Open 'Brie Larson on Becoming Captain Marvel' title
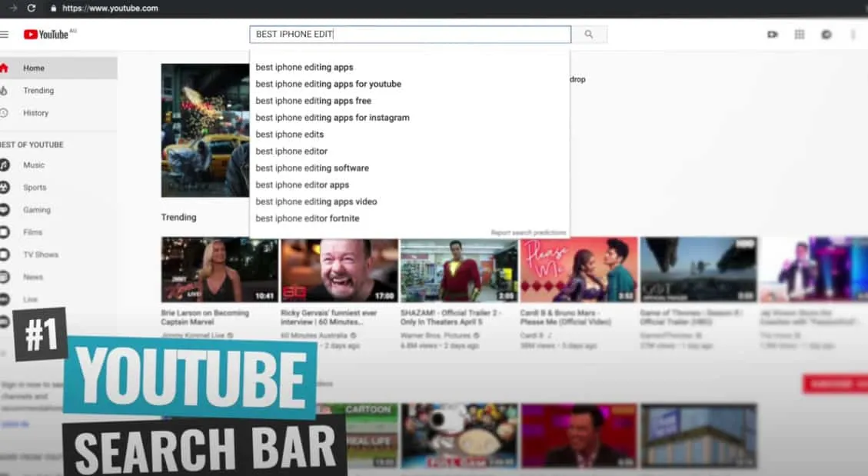 tap(205, 318)
